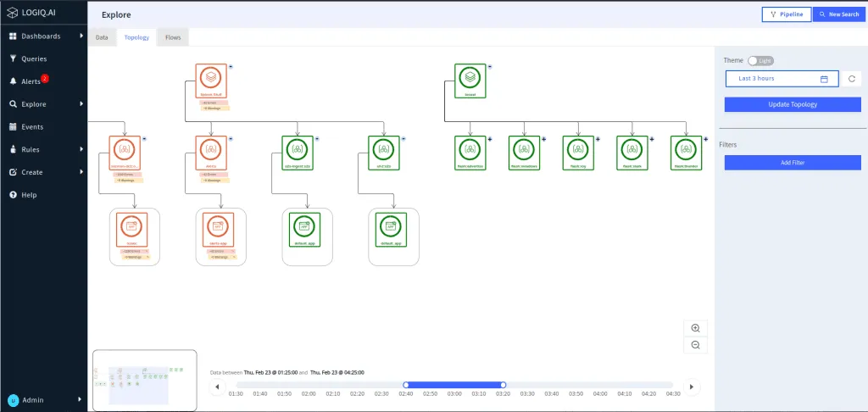Toggle the Light theme switch
Screen dimensions: 868x412
point(760,60)
